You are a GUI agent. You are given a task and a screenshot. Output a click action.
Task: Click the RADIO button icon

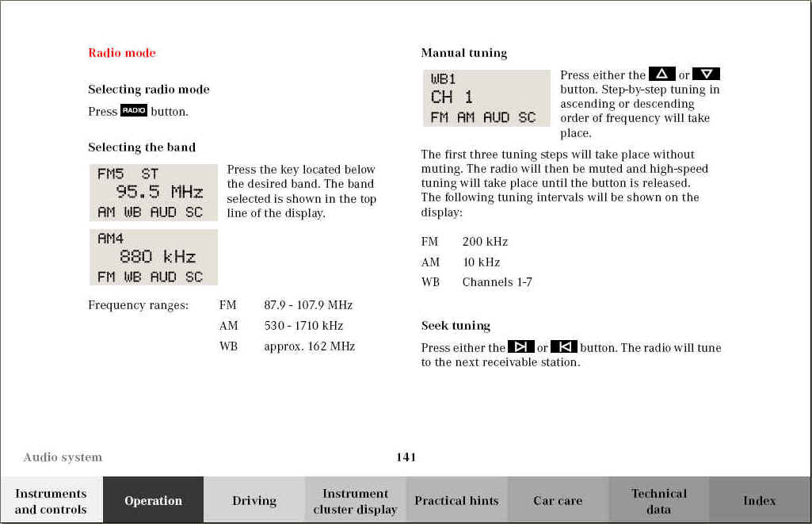[134, 111]
